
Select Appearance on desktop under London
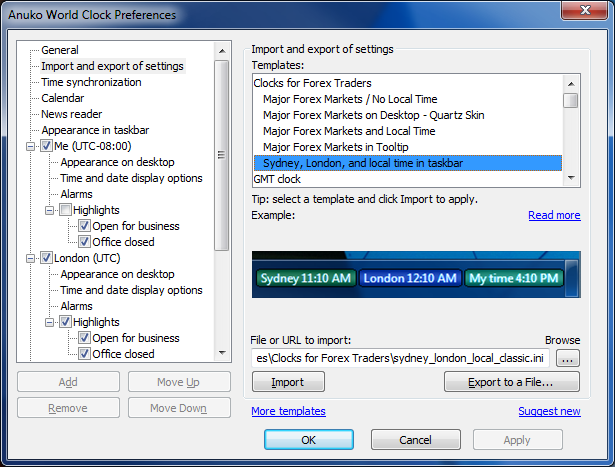[x=117, y=274]
